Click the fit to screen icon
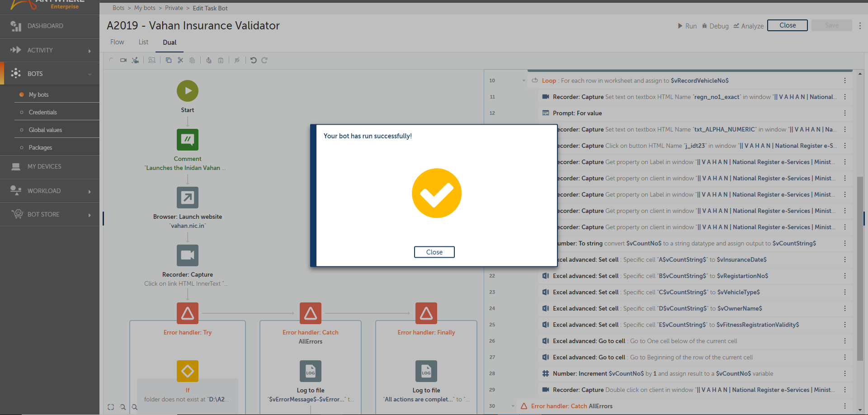Screen dimensions: 868x415 [111, 407]
